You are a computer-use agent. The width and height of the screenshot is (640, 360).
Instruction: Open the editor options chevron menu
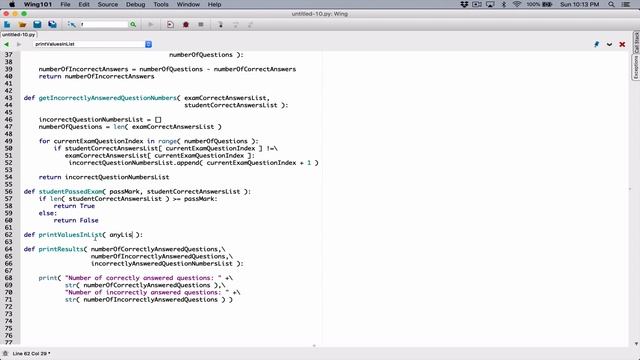[609, 44]
